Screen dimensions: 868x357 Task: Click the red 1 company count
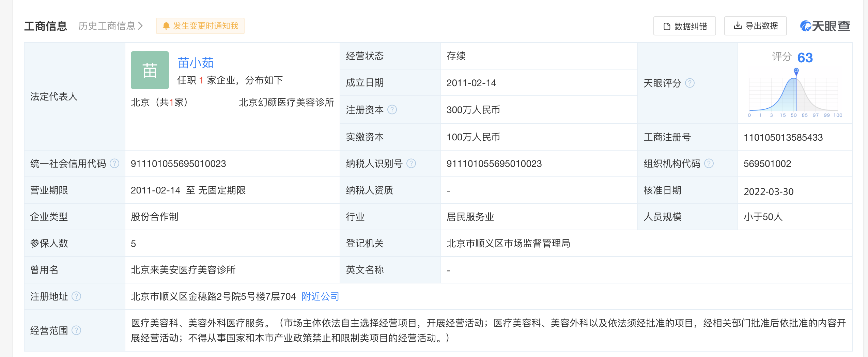click(x=201, y=80)
